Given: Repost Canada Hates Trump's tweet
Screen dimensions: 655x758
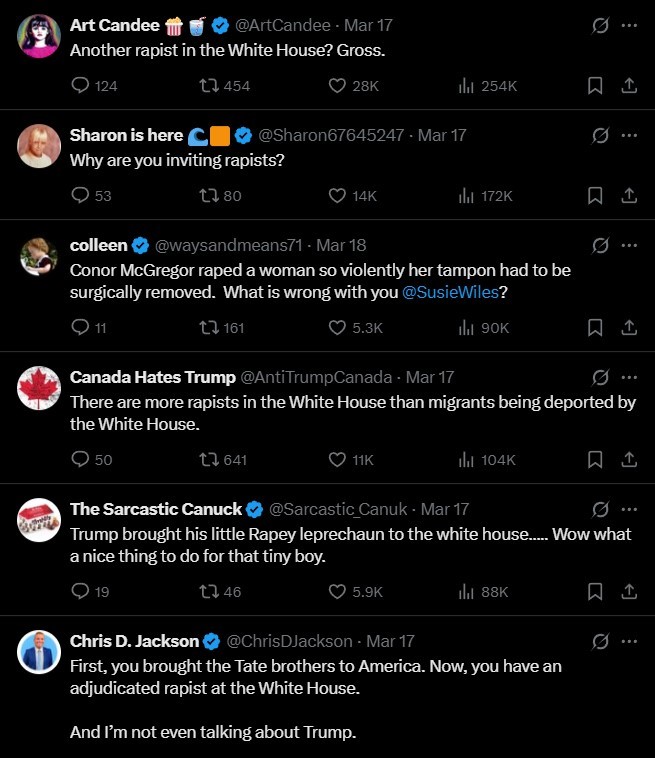Looking at the screenshot, I should [210, 460].
